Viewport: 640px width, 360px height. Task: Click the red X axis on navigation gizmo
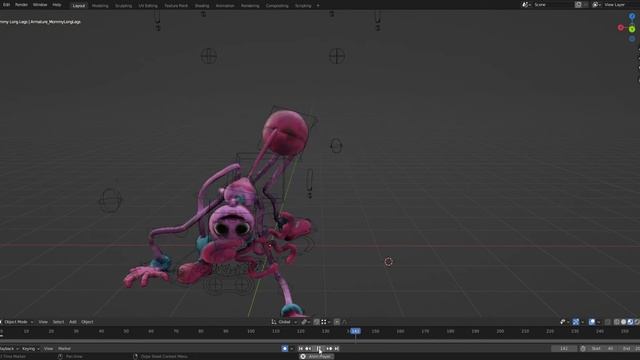tap(621, 28)
